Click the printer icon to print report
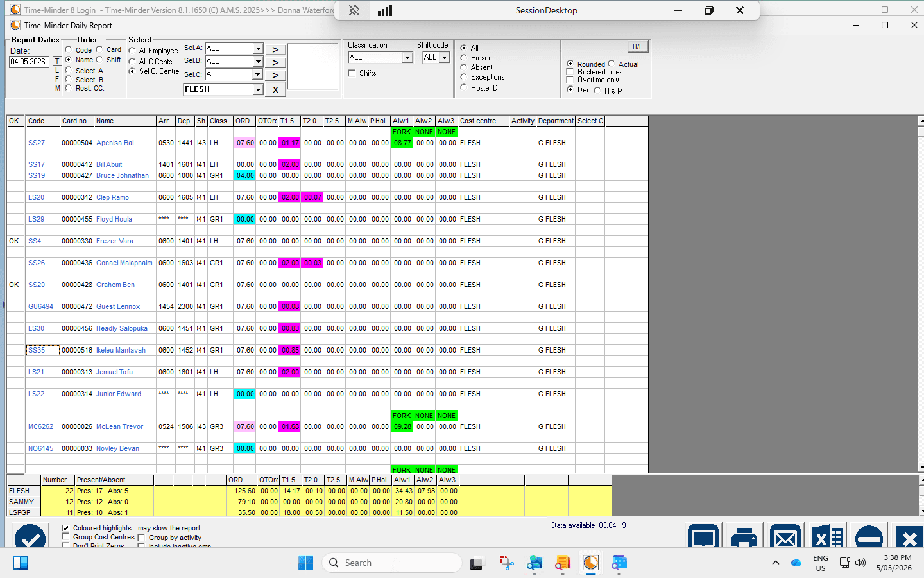This screenshot has width=924, height=578. [744, 536]
